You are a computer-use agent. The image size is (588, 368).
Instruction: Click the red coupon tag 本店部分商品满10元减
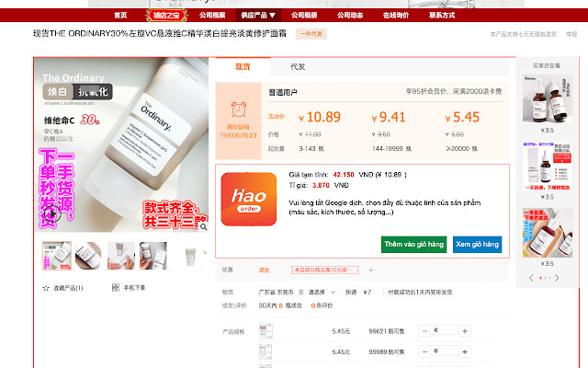point(324,270)
